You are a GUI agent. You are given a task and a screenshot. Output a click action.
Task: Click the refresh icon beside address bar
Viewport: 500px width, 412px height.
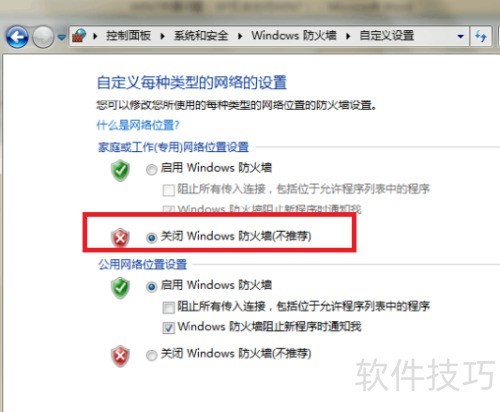(481, 36)
